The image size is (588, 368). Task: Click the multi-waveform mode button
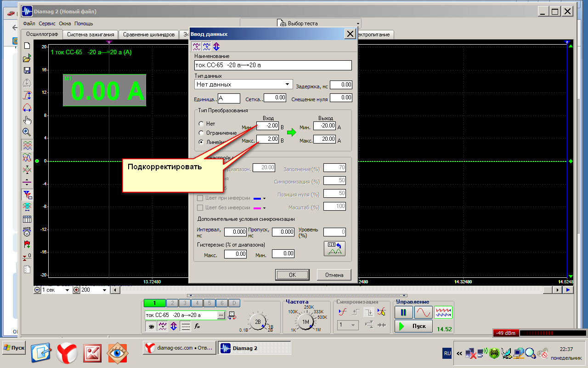pyautogui.click(x=443, y=313)
